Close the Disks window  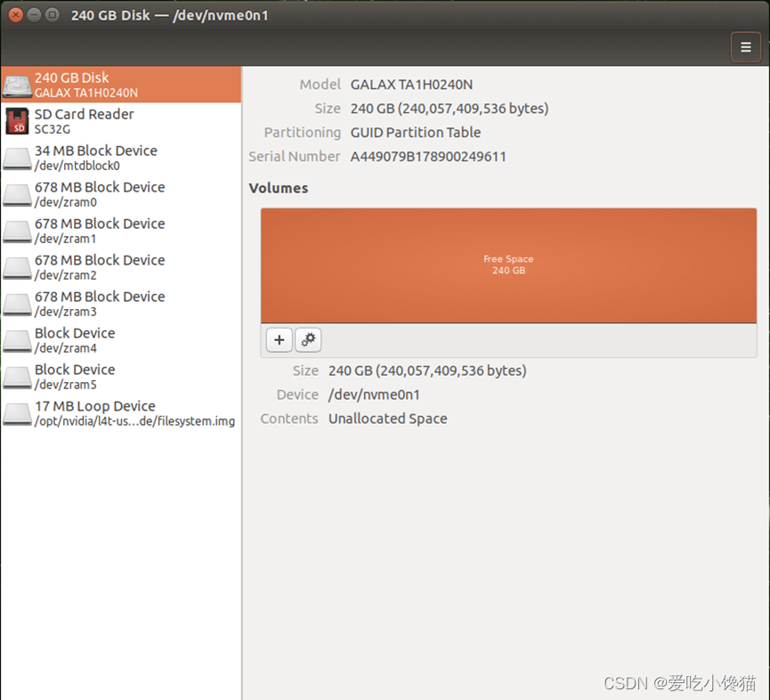16,15
